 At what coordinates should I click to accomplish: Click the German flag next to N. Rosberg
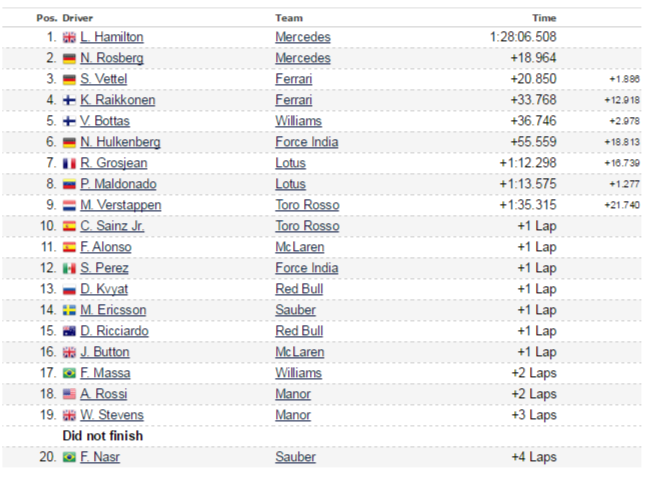(69, 59)
